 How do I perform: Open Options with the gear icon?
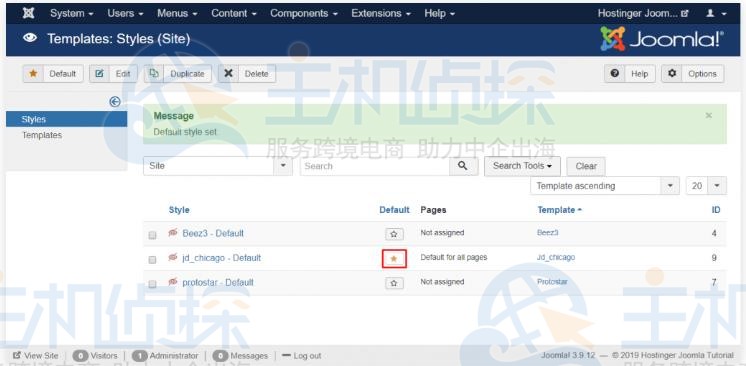[x=693, y=74]
